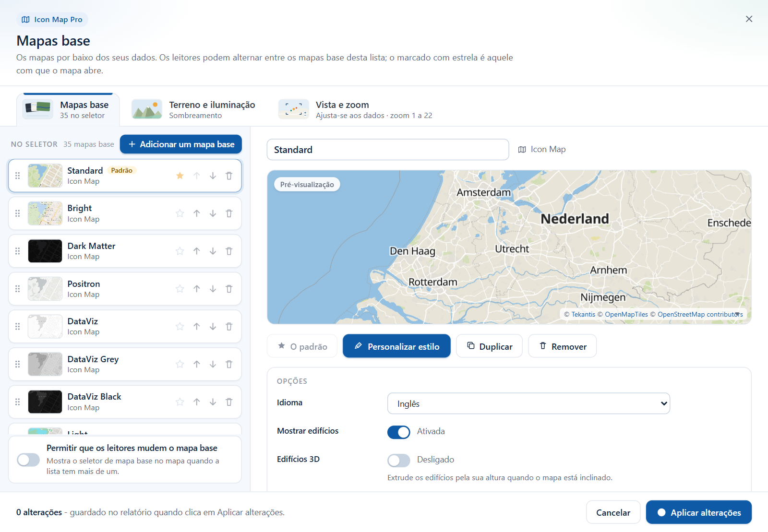The height and width of the screenshot is (532, 768).
Task: Click the Icon Map Pro badge
Action: (52, 20)
